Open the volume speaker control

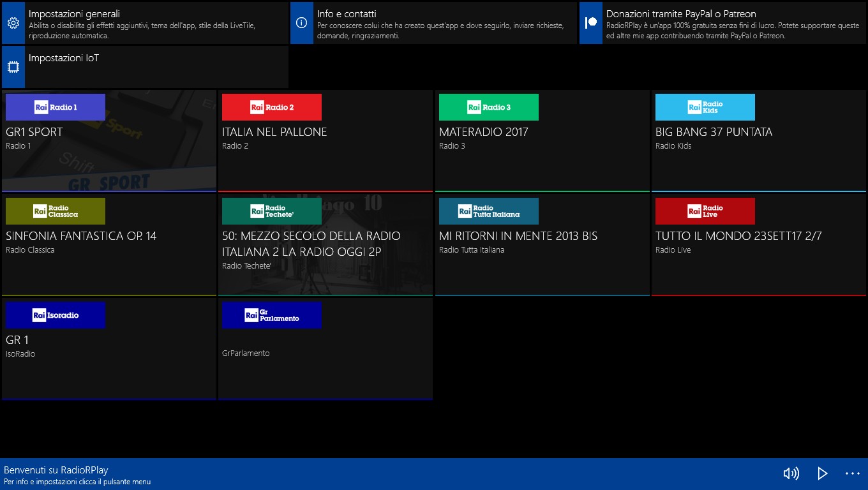(x=791, y=473)
